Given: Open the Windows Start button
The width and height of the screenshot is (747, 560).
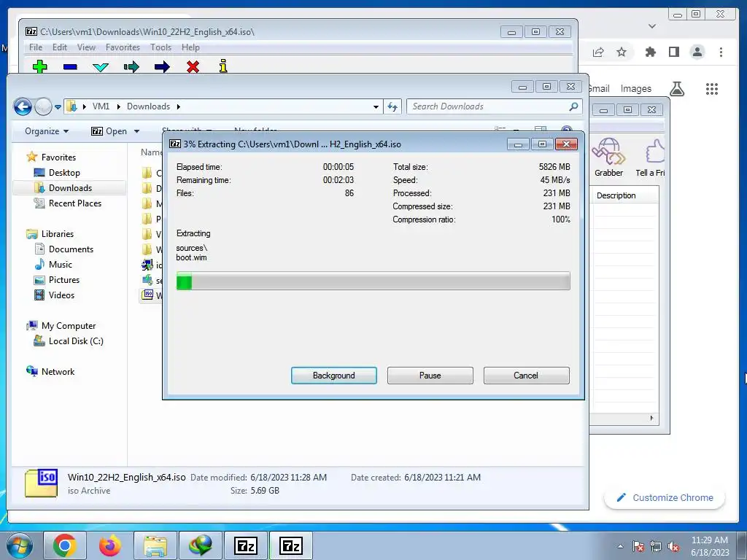Looking at the screenshot, I should point(19,545).
